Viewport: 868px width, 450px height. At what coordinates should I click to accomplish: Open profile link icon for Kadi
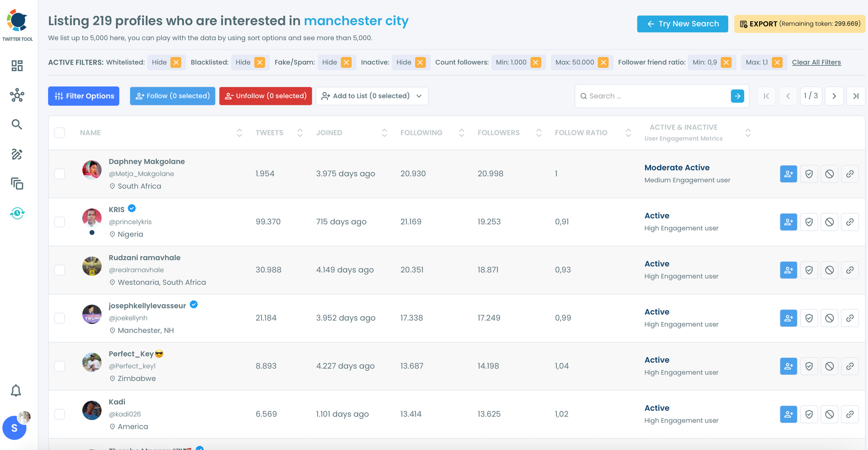pyautogui.click(x=850, y=414)
